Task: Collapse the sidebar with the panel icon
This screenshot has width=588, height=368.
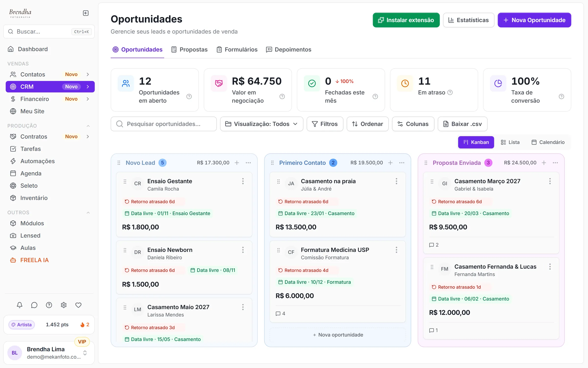Action: (86, 13)
